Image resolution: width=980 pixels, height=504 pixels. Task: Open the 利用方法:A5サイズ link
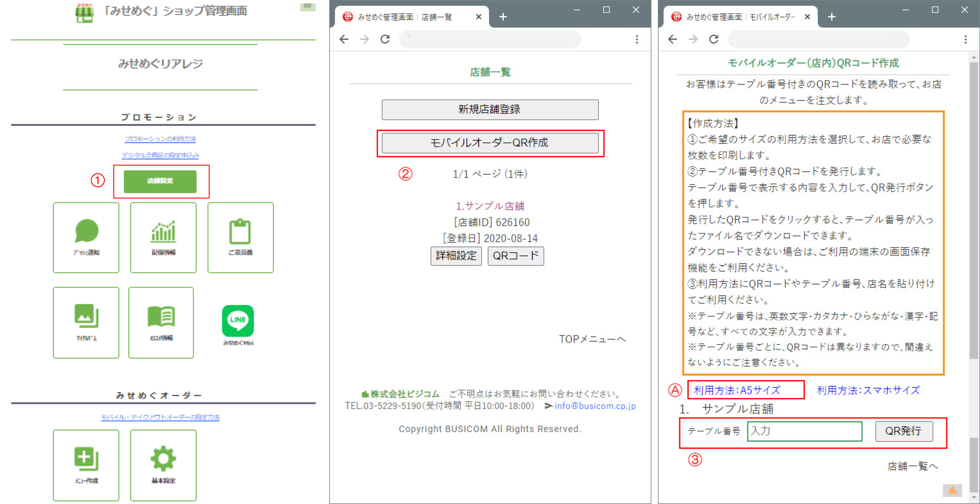point(737,390)
